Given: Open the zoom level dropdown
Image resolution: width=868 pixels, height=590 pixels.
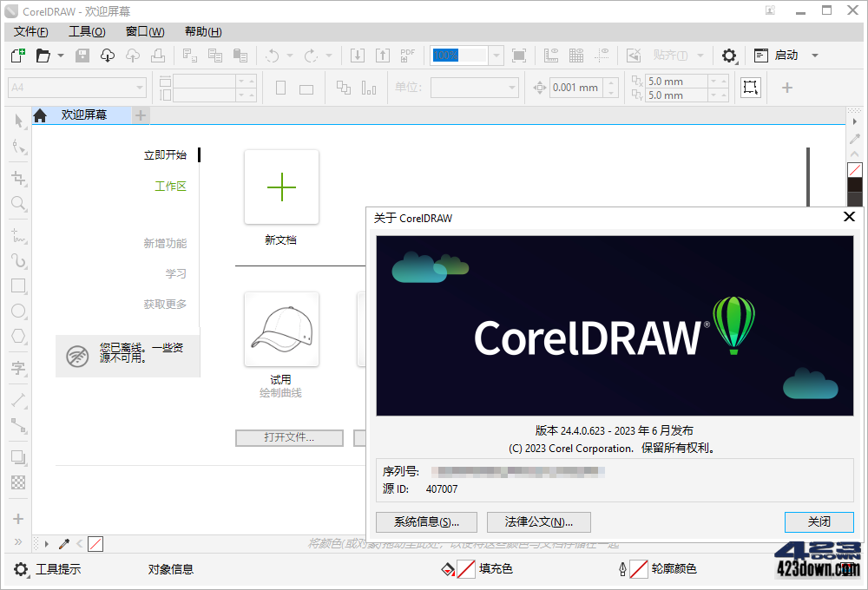Looking at the screenshot, I should pyautogui.click(x=496, y=55).
